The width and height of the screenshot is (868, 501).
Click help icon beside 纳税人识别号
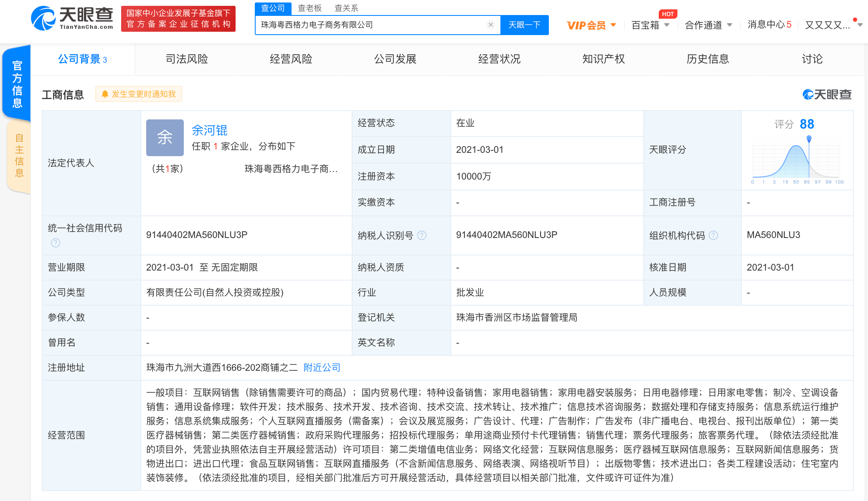(x=422, y=235)
